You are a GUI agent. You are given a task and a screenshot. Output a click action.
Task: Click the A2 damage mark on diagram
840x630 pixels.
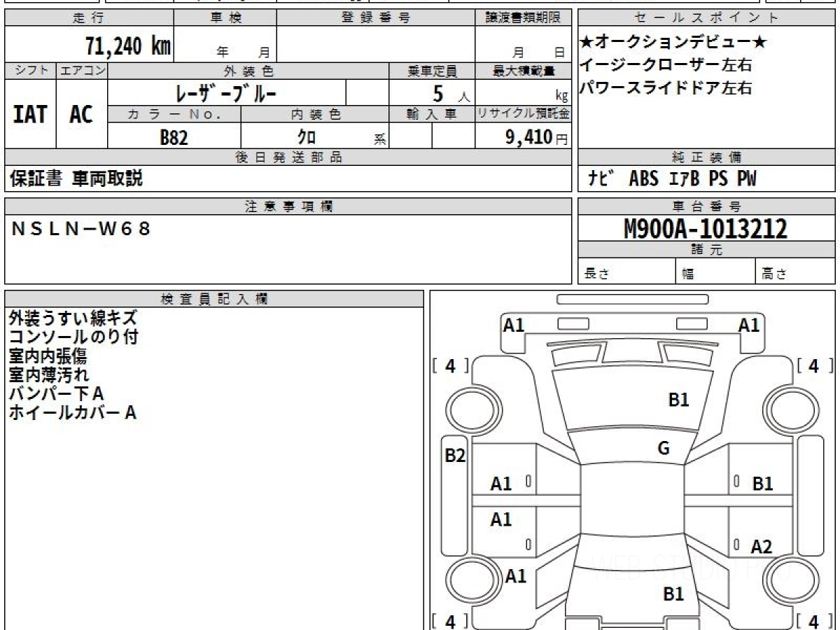coord(762,547)
